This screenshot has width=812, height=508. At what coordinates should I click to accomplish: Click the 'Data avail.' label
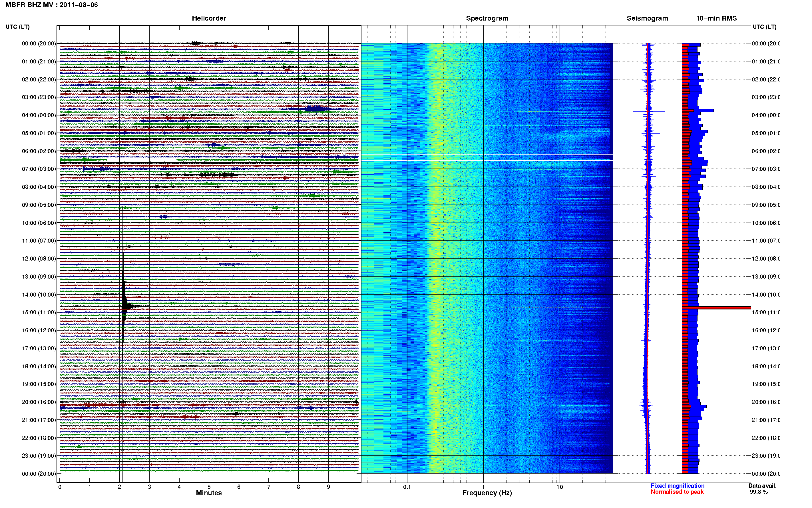pos(762,486)
